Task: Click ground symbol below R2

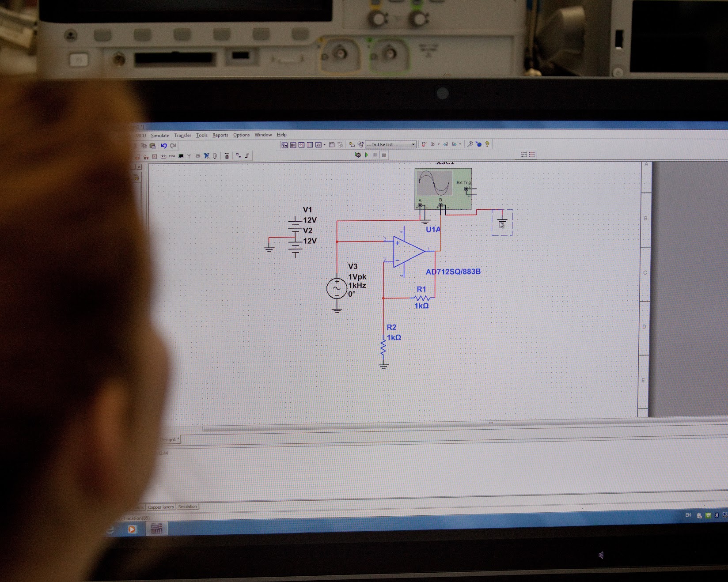Action: tap(383, 365)
